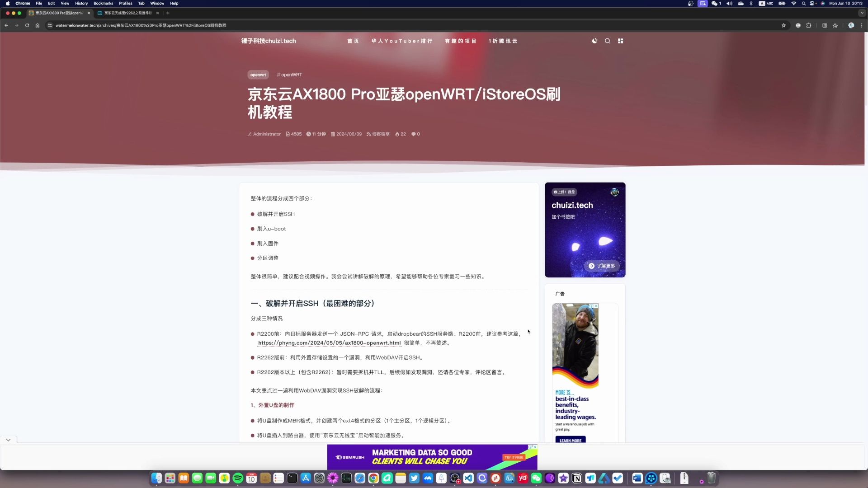Toggle the bookmark star in address bar
This screenshot has height=488, width=868.
coord(783,26)
